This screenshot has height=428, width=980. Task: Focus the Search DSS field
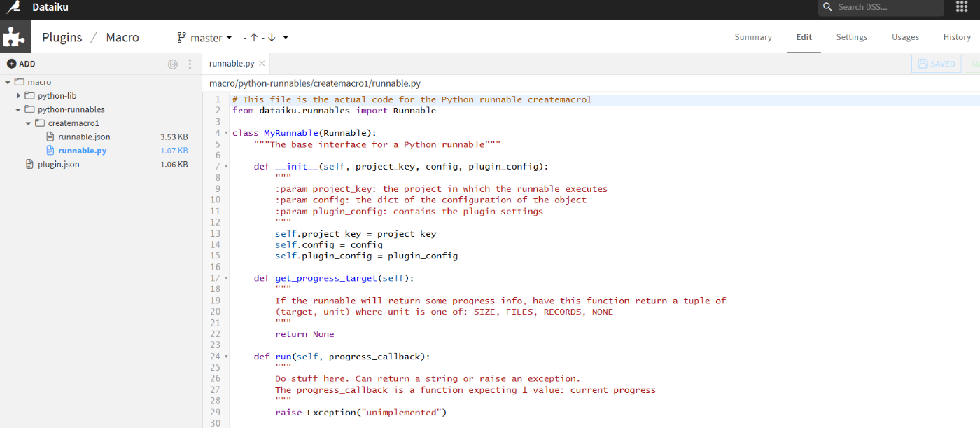pos(881,7)
